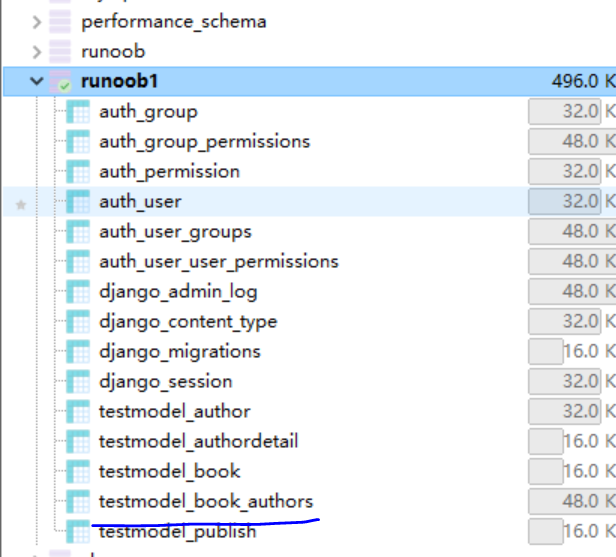This screenshot has height=557, width=616.
Task: Select the testmodel_authordetail table
Action: [x=198, y=442]
